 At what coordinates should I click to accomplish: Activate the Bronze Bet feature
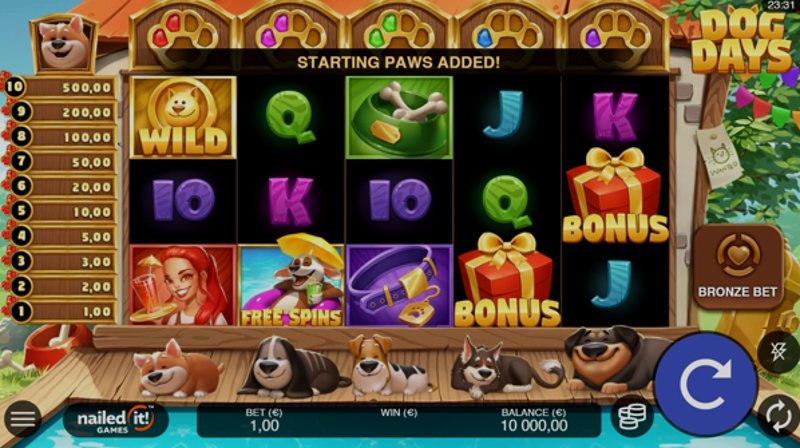738,267
